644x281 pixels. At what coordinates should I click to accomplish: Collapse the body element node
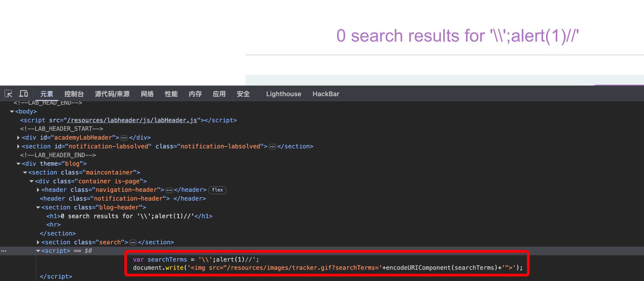[12, 112]
